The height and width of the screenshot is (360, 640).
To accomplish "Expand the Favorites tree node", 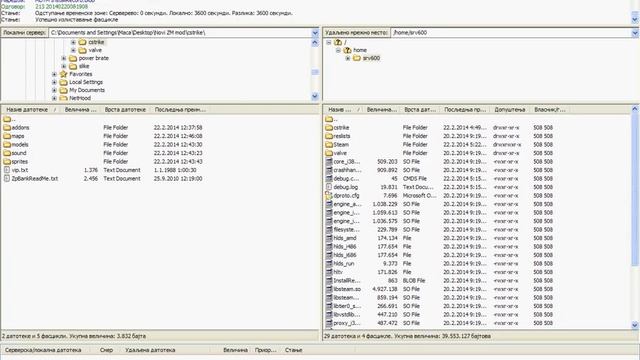I will [x=54, y=74].
